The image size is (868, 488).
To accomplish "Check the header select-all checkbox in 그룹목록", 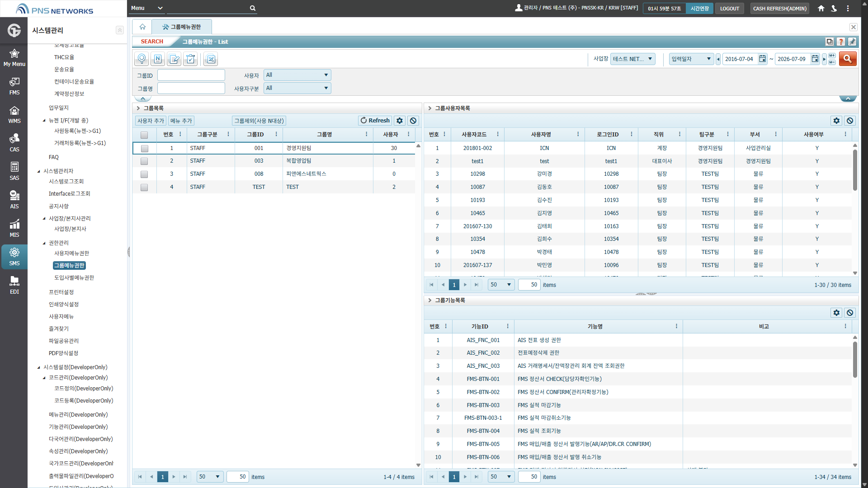I will [x=144, y=135].
